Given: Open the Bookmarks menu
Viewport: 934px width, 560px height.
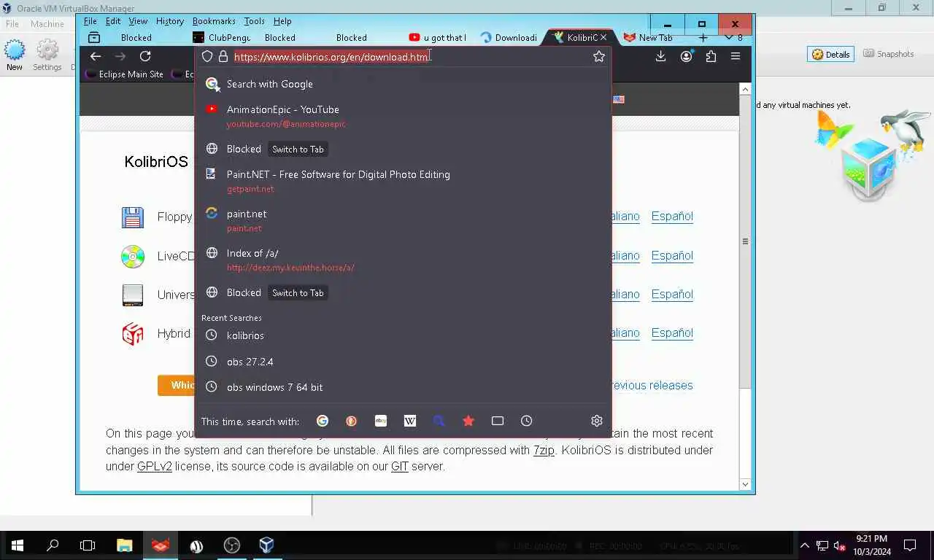Looking at the screenshot, I should (214, 21).
